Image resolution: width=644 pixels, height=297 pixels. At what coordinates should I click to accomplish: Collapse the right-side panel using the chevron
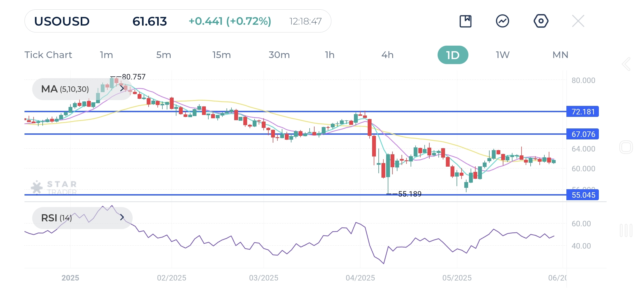tap(626, 64)
